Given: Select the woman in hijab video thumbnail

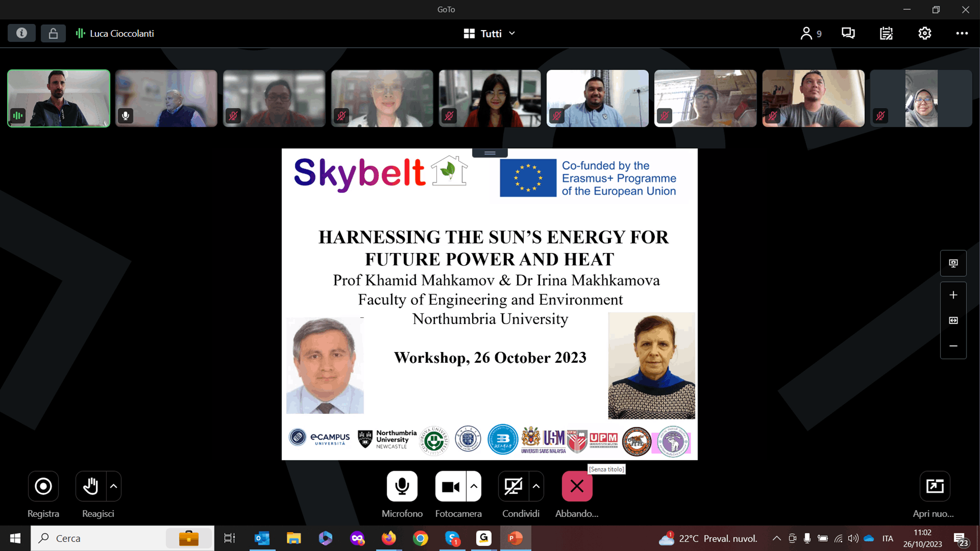Looking at the screenshot, I should click(921, 98).
